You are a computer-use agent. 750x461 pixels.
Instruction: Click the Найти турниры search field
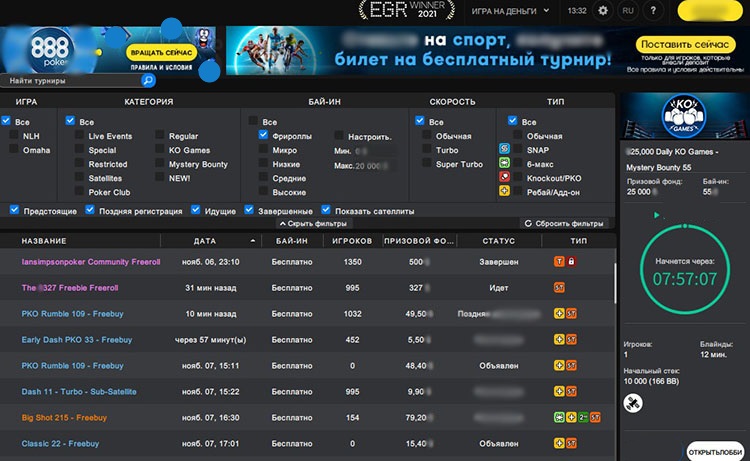coord(74,80)
